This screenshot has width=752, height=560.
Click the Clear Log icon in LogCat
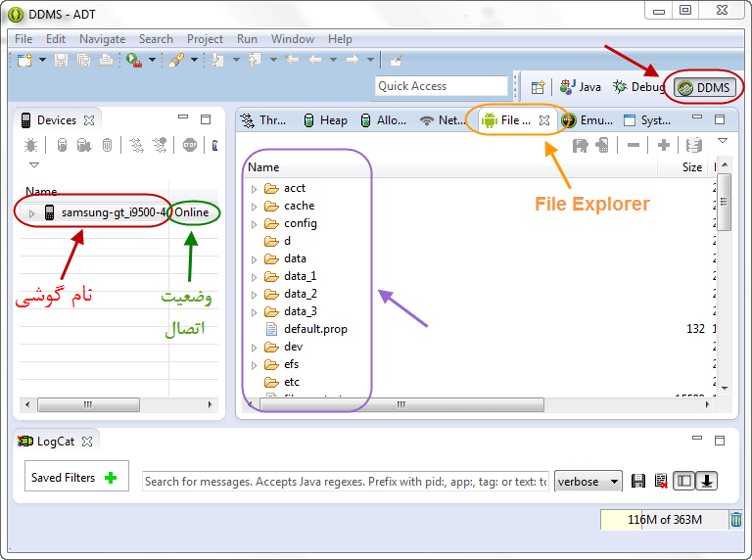[x=661, y=481]
